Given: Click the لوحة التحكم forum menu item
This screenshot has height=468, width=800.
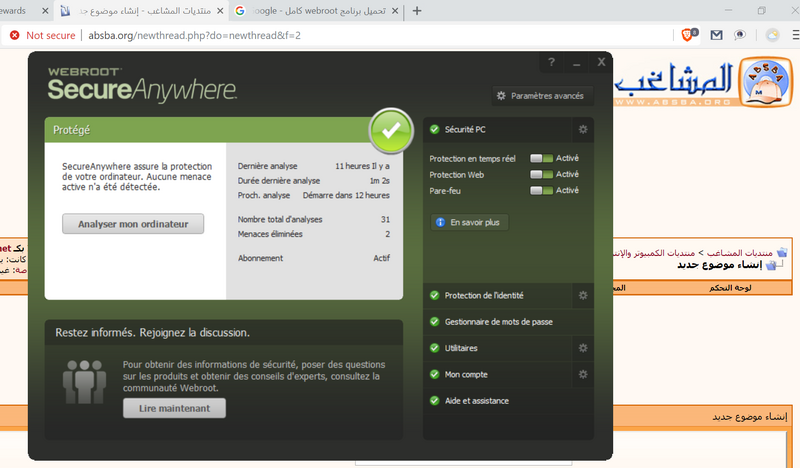Looking at the screenshot, I should pyautogui.click(x=730, y=288).
